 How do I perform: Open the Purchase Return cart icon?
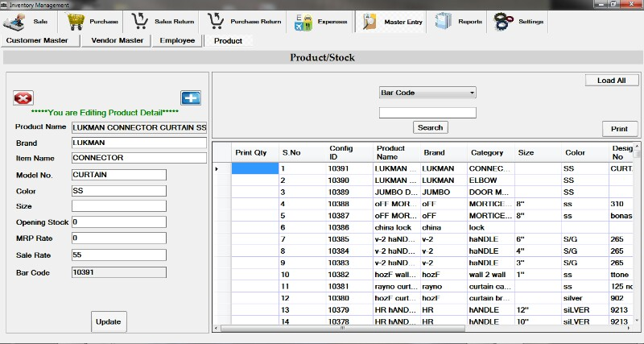coord(216,22)
